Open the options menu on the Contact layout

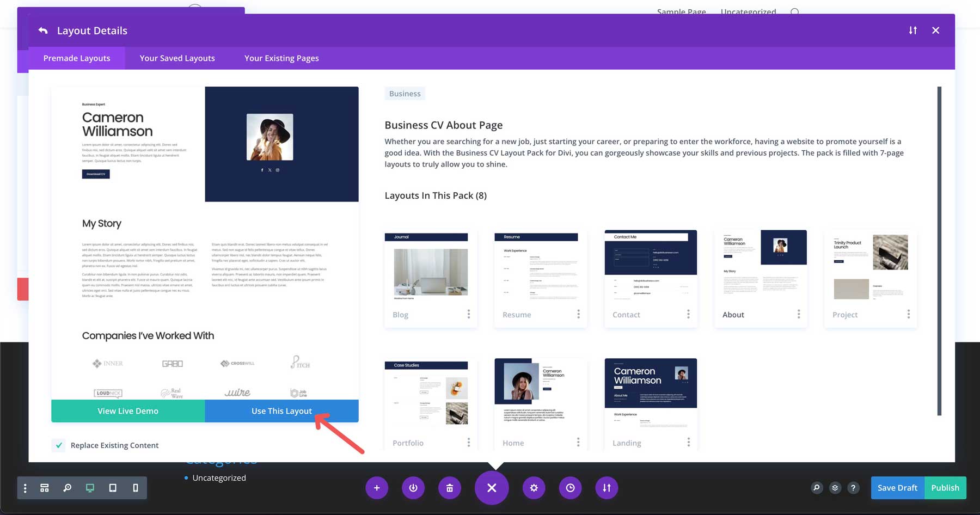[x=689, y=315]
